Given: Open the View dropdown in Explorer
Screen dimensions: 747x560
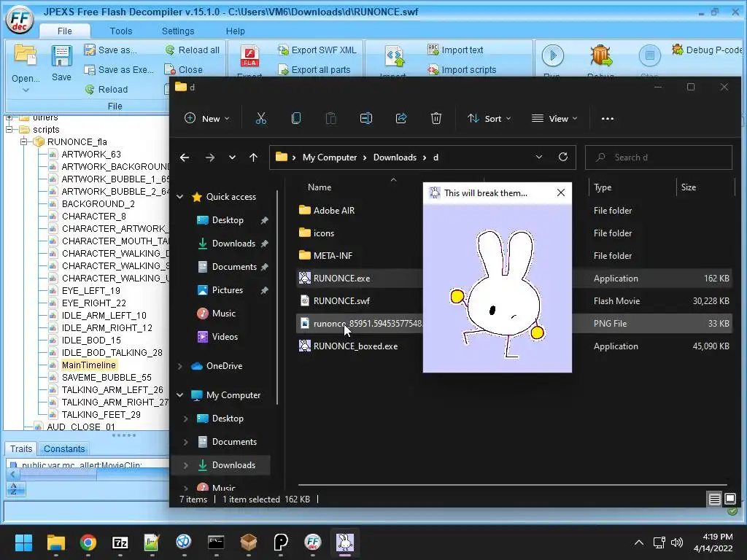Looking at the screenshot, I should pos(554,119).
